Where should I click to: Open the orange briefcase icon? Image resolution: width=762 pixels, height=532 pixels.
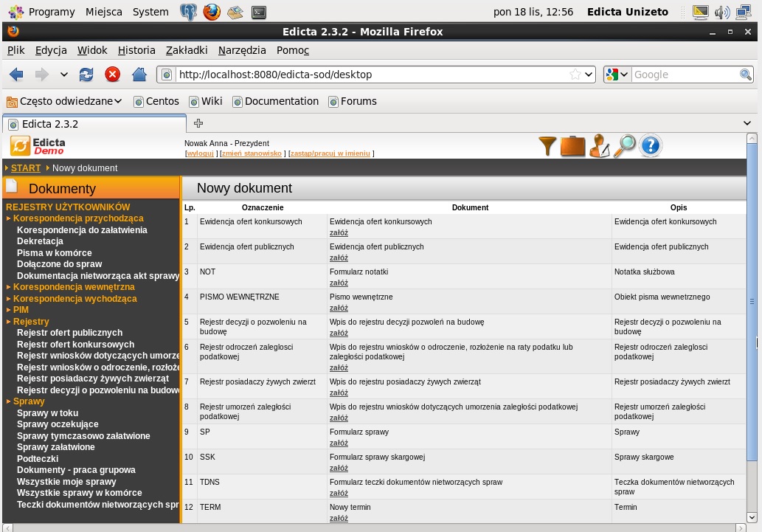click(x=573, y=146)
